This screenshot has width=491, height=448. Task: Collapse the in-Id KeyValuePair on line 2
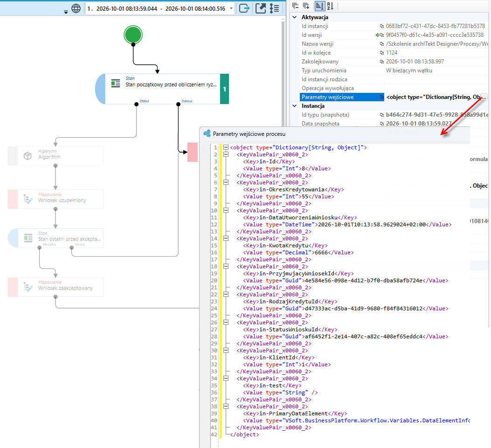point(226,154)
